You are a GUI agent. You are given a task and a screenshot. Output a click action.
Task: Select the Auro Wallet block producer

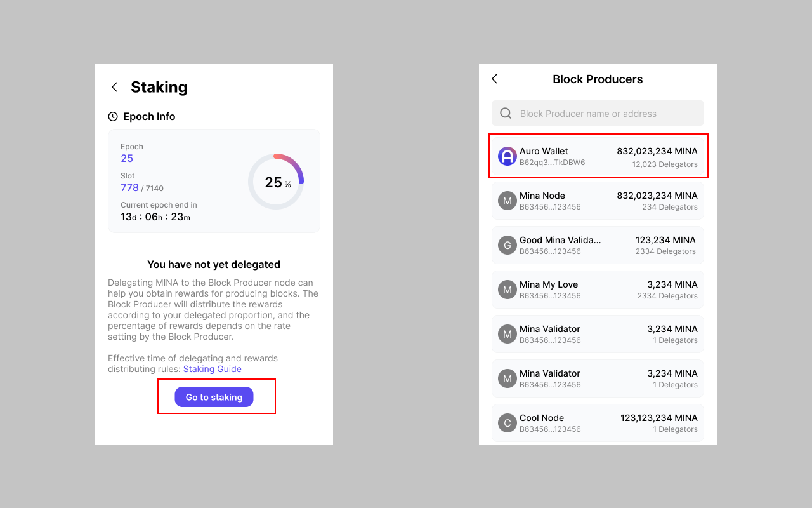(598, 156)
